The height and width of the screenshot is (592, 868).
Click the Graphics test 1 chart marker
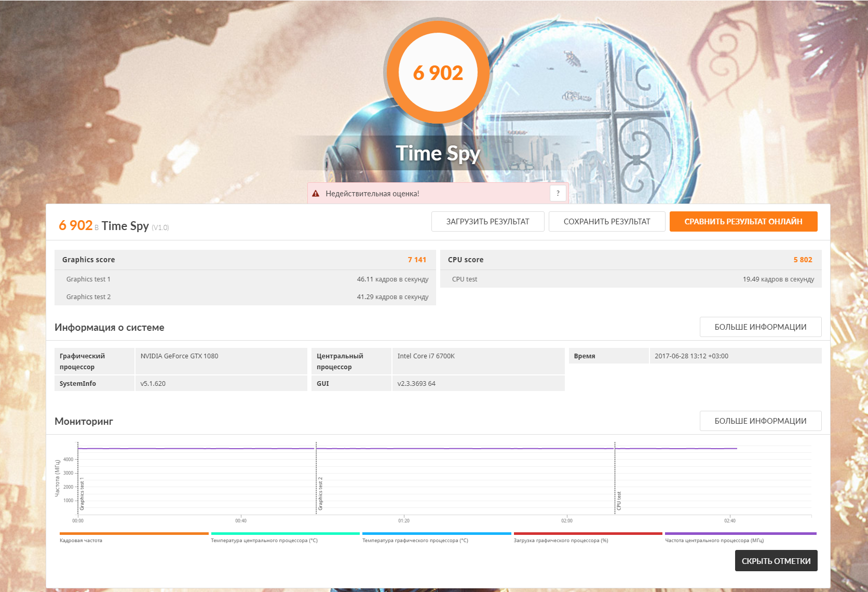point(82,493)
